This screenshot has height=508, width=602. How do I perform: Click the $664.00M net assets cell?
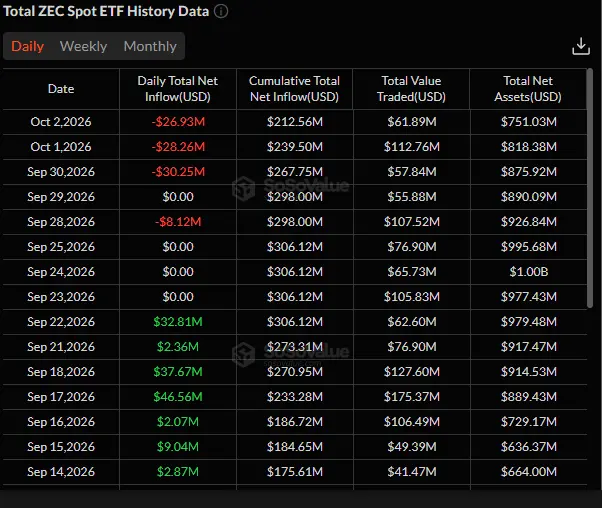(529, 471)
